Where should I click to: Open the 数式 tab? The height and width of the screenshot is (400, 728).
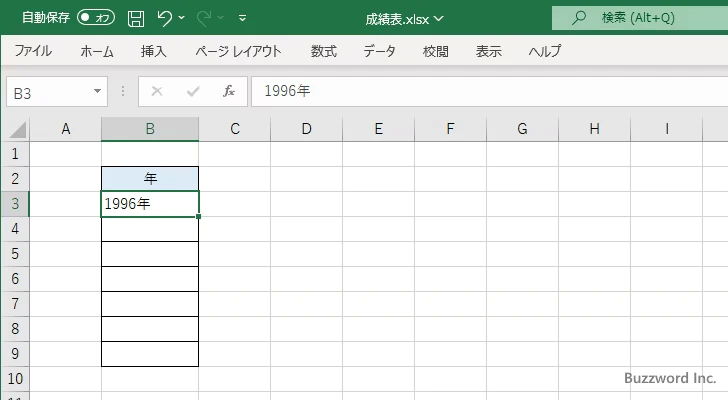pyautogui.click(x=324, y=51)
